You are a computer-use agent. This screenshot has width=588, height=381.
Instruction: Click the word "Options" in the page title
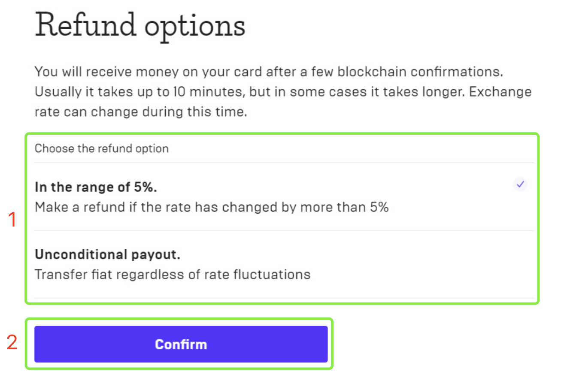195,27
